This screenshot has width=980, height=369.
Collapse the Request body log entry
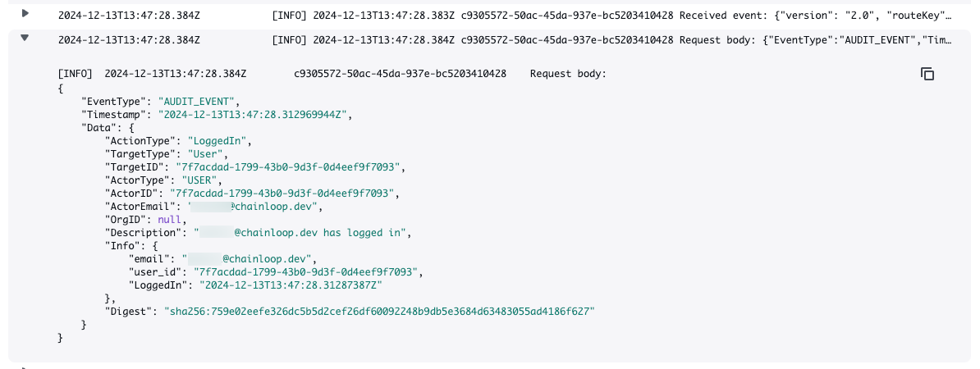click(25, 38)
